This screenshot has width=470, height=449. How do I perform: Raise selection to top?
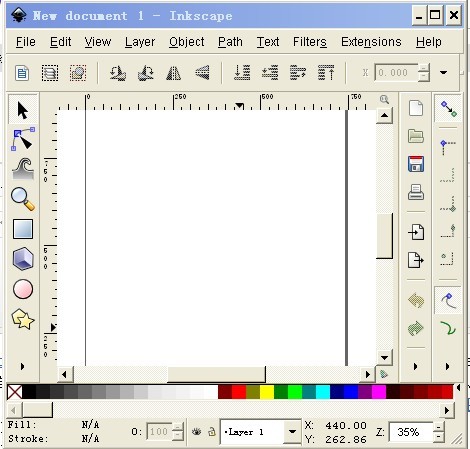click(326, 73)
